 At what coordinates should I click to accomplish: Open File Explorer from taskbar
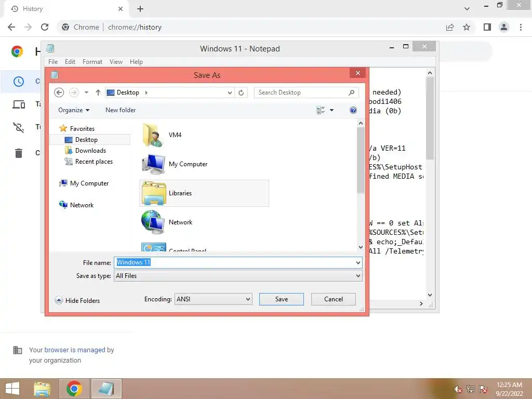[42, 389]
